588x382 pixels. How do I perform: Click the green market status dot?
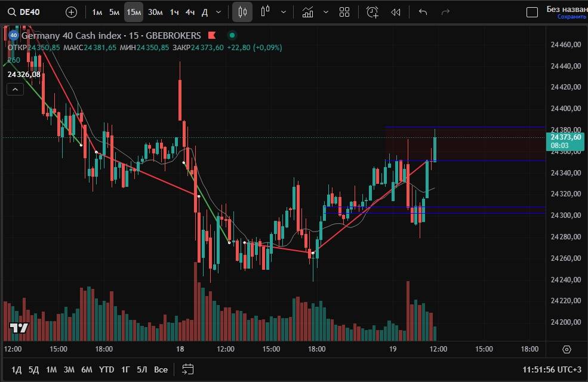(232, 36)
